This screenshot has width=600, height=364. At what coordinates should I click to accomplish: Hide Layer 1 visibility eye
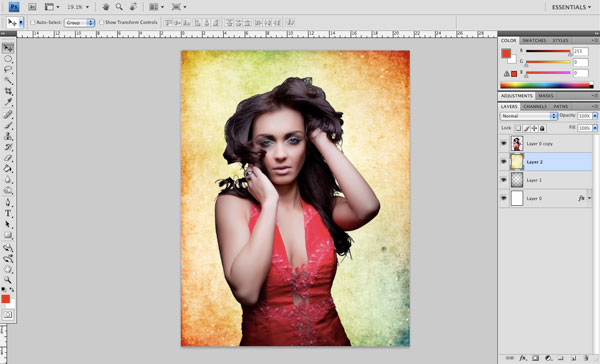504,180
